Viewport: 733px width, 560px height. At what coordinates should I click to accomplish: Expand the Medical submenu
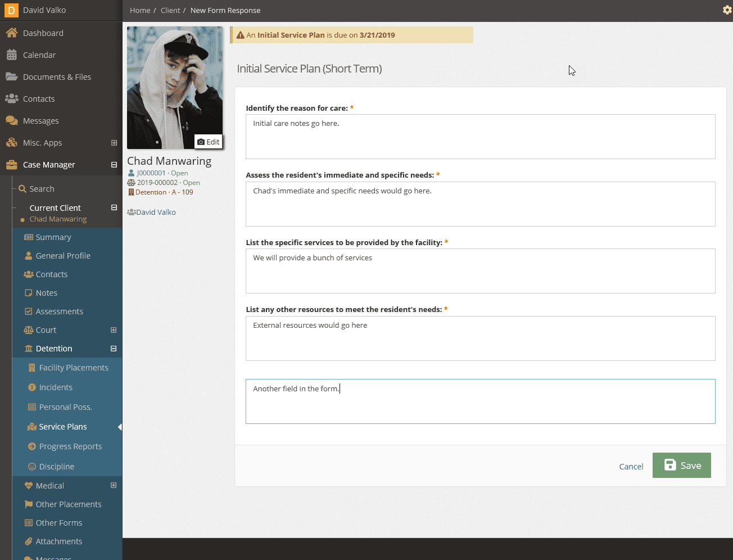tap(114, 485)
